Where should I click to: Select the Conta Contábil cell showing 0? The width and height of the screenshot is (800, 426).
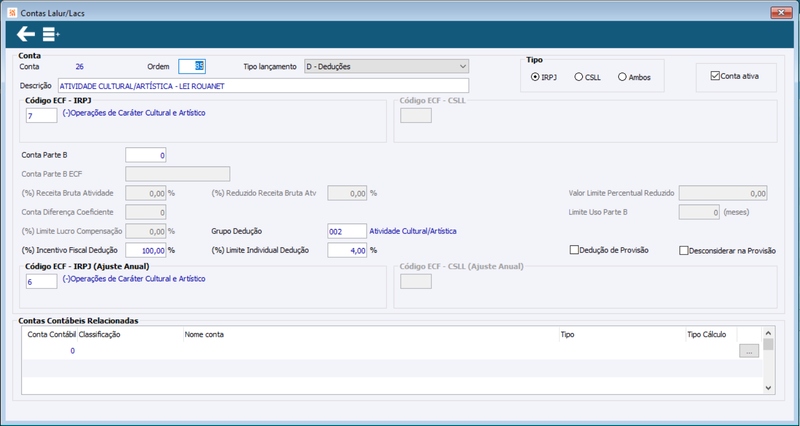(50, 351)
